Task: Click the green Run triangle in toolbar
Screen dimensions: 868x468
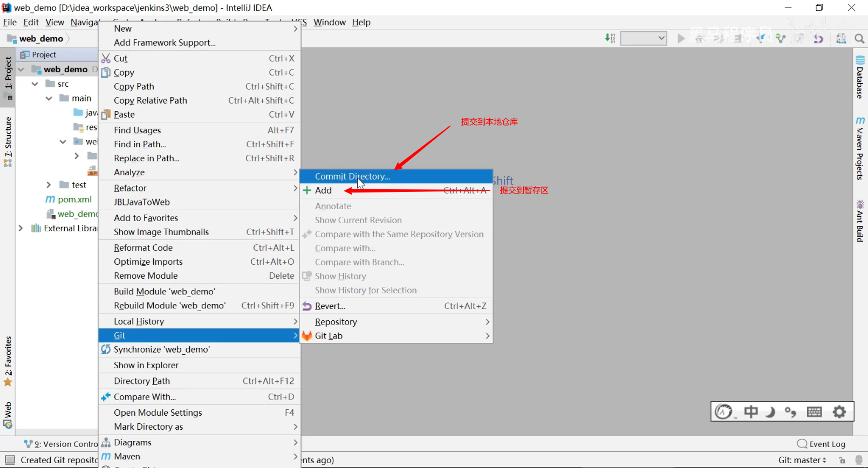Action: point(681,38)
